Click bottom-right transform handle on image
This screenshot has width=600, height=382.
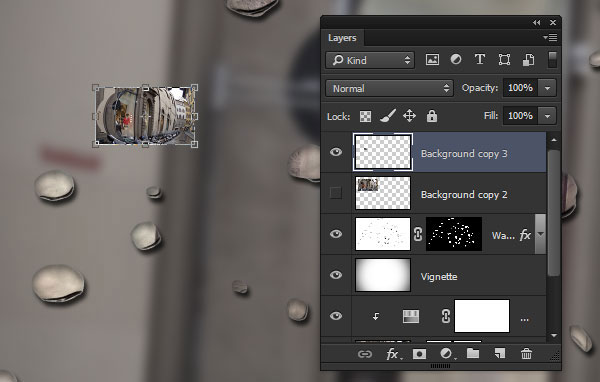coord(194,144)
